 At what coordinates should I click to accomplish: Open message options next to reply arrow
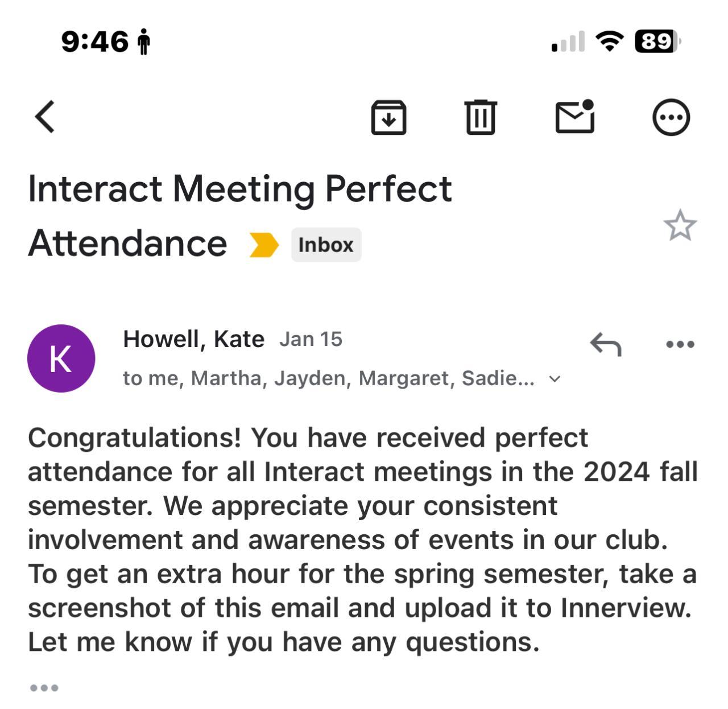pos(680,344)
